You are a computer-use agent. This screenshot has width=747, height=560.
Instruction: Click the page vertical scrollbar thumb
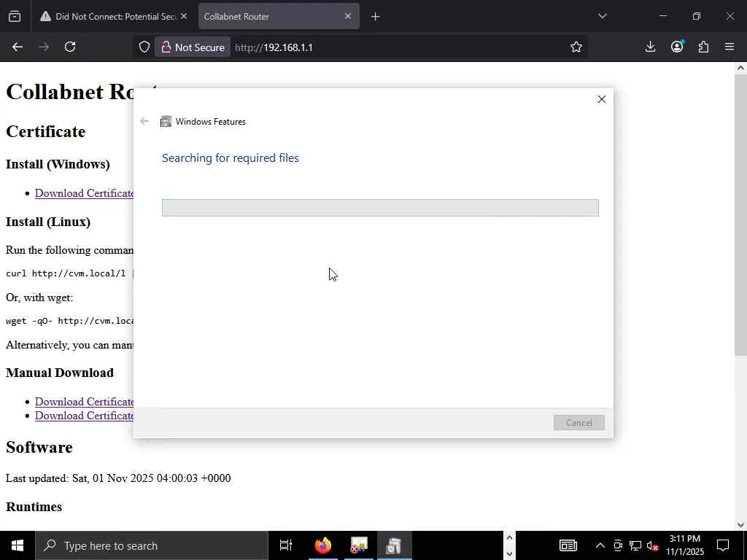tap(740, 214)
